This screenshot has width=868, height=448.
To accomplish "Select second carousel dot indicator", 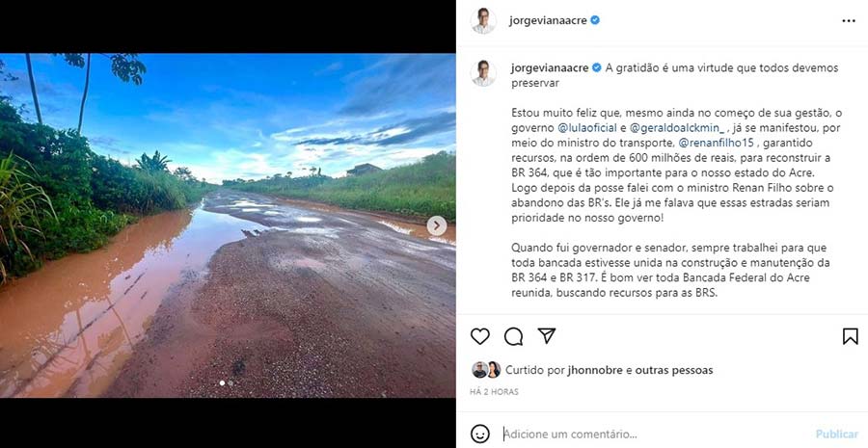I will pyautogui.click(x=231, y=382).
